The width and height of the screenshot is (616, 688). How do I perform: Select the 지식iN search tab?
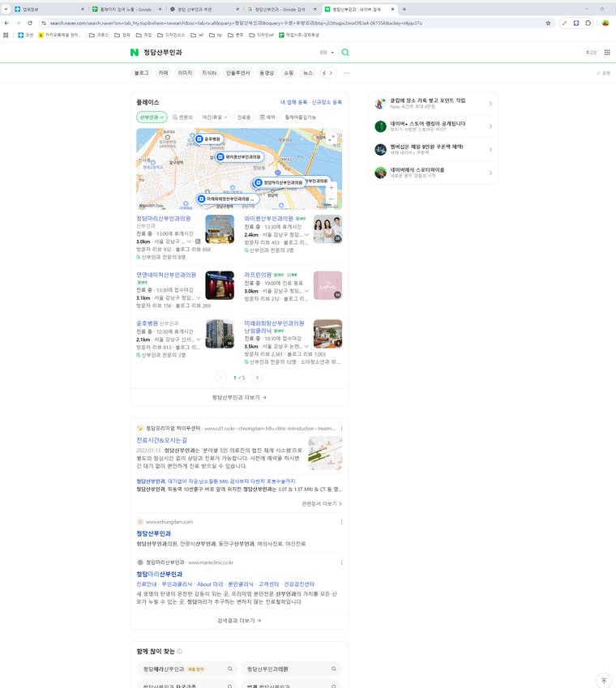pos(209,73)
